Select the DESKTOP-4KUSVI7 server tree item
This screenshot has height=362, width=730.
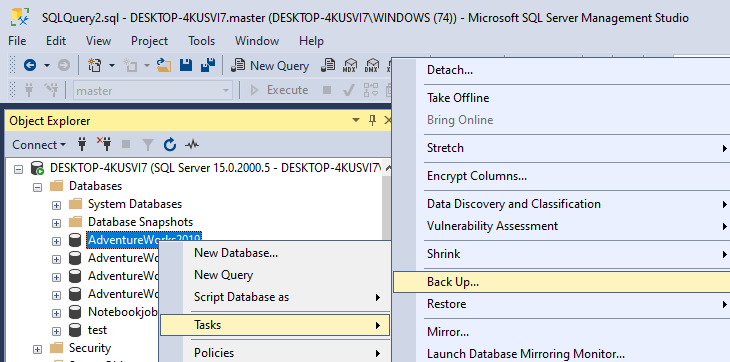tap(216, 168)
